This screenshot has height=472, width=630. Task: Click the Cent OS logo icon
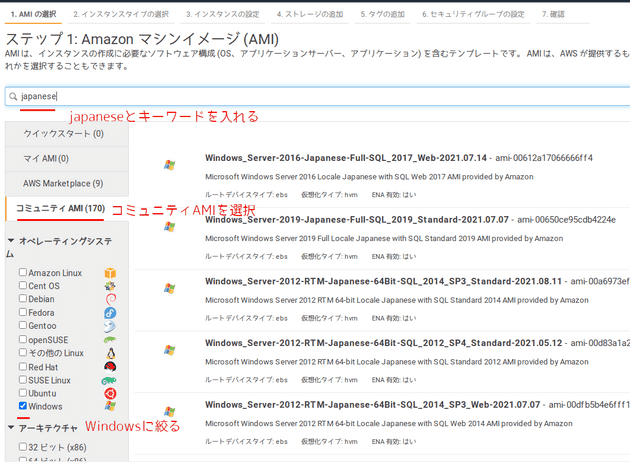click(x=110, y=286)
